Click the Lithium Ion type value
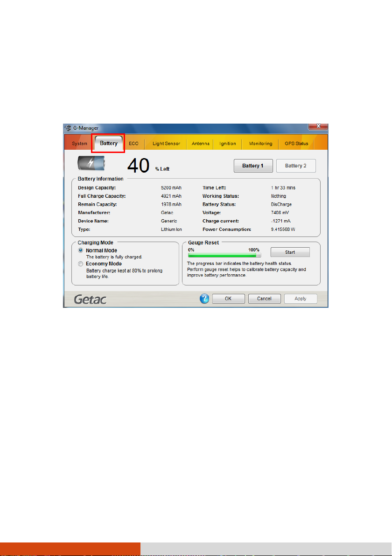Viewport: 392px width, 556px height. click(171, 229)
